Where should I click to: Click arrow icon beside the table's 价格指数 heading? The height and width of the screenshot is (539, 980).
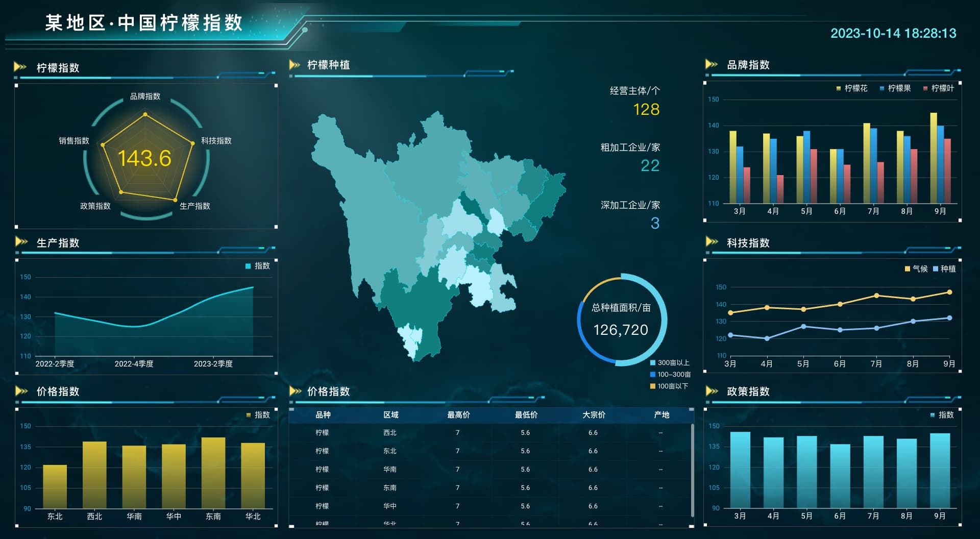tap(295, 391)
